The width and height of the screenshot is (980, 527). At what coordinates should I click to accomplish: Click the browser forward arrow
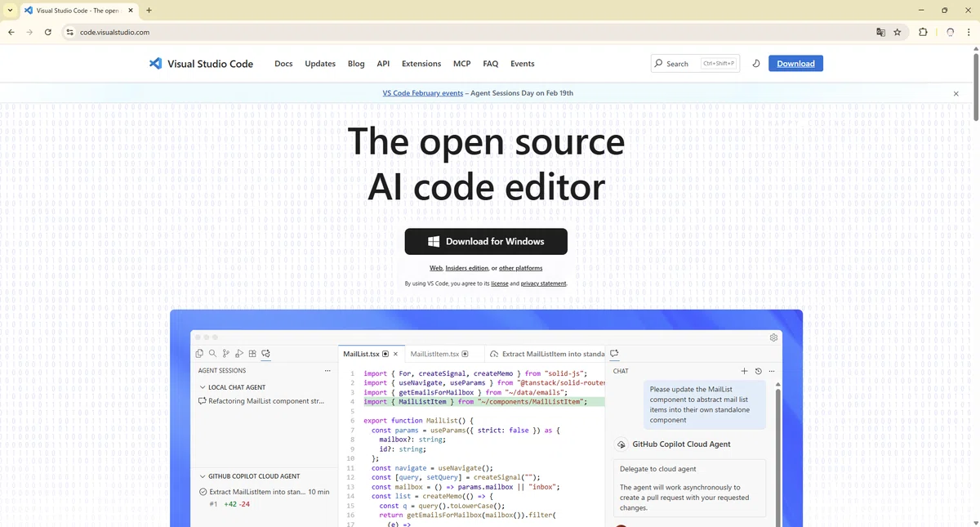[x=29, y=32]
